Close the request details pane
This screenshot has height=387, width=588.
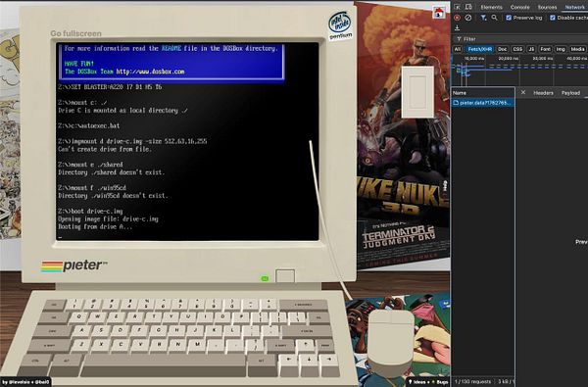coord(523,92)
